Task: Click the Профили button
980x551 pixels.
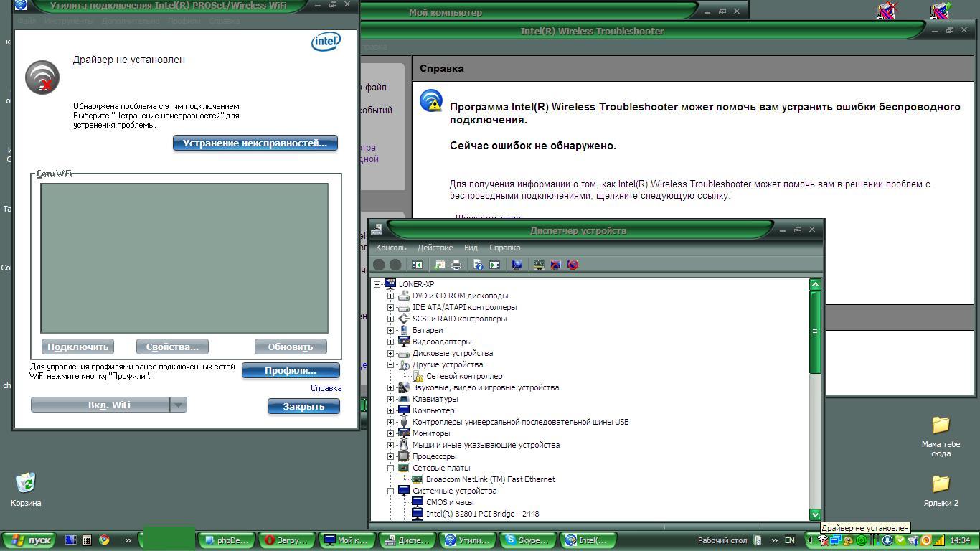Action: pyautogui.click(x=290, y=370)
